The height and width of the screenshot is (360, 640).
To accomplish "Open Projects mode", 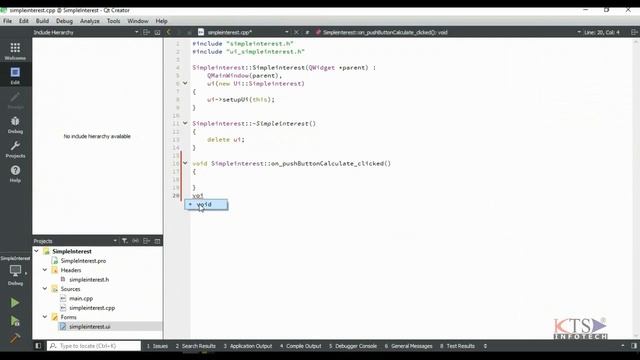I will point(15,149).
